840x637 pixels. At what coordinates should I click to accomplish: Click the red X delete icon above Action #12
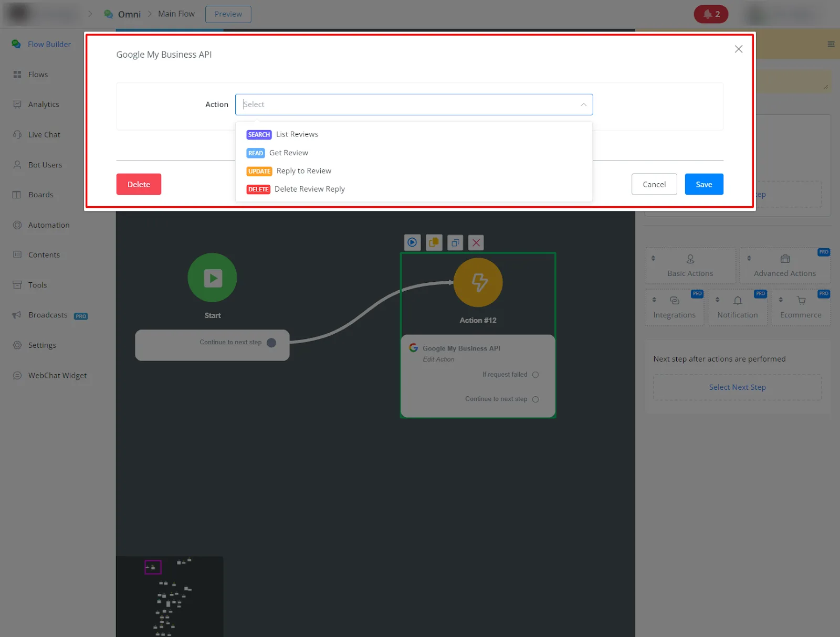[x=476, y=242]
